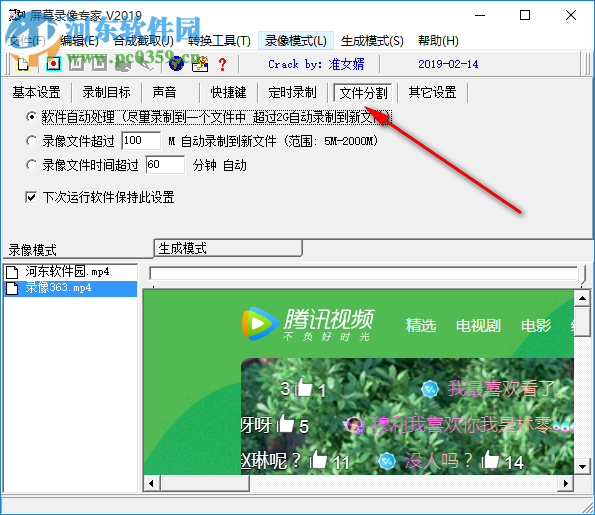Select the 生成模式 bottom tab
The width and height of the screenshot is (595, 515).
tap(228, 249)
